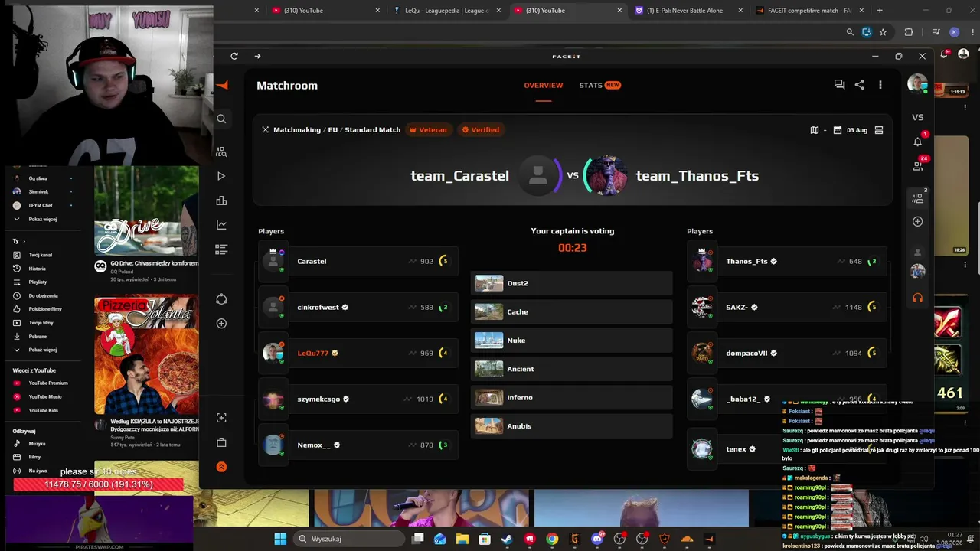The width and height of the screenshot is (980, 551).
Task: Open the friends list icon with 24 badge
Action: (x=918, y=165)
